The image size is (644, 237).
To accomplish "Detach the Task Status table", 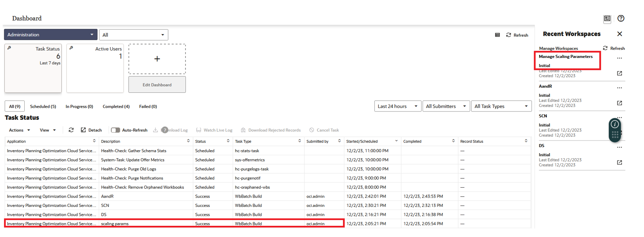I will click(91, 130).
